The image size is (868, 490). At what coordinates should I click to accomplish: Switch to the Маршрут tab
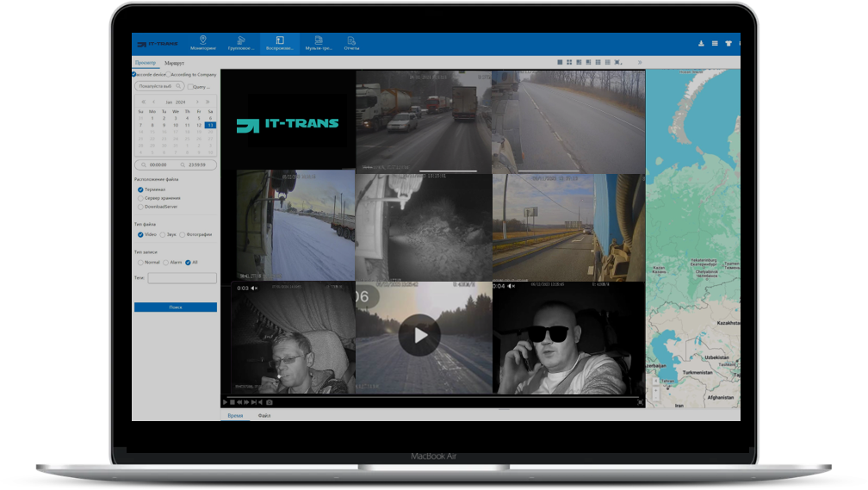click(x=174, y=63)
